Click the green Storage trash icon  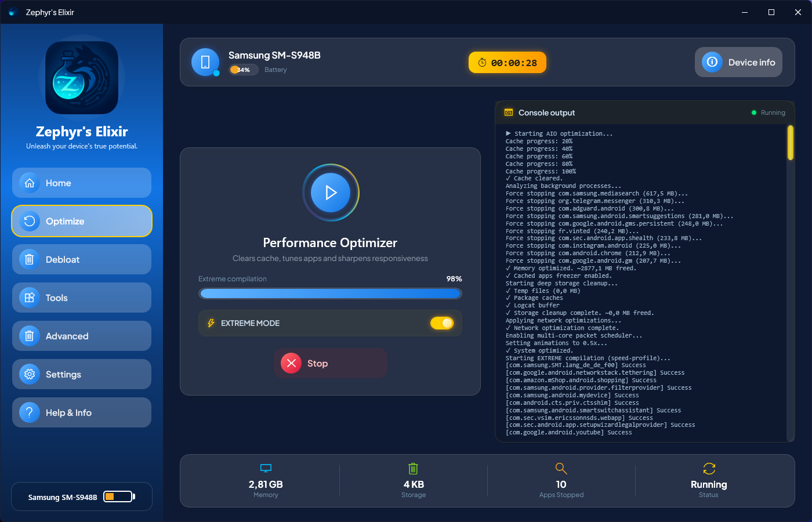tap(413, 468)
